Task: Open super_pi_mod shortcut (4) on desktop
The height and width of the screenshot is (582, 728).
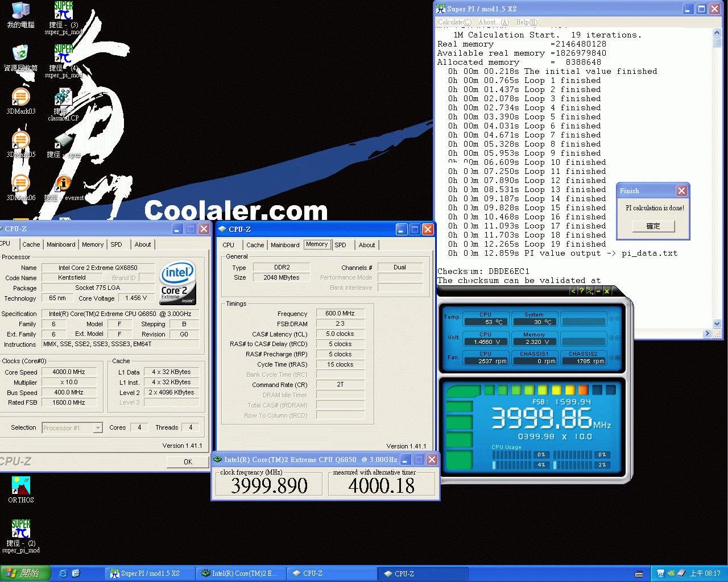Action: tap(63, 60)
